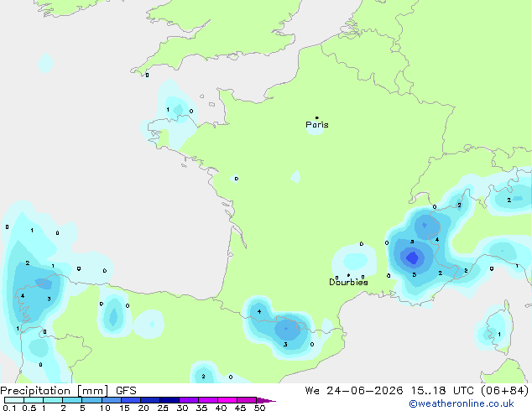
Task: Pick the 35–40 mm legend swatch
Action: click(208, 400)
